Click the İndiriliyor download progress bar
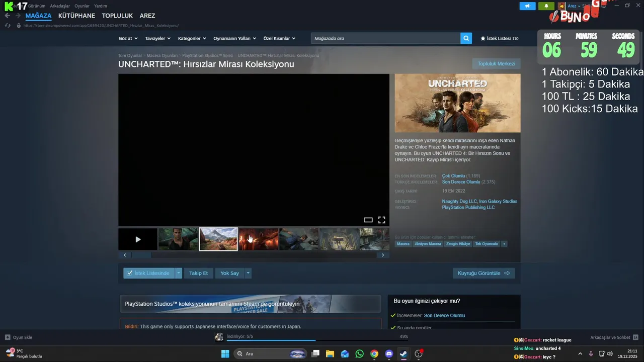Viewport: 644px width, 362px height. 317,340
